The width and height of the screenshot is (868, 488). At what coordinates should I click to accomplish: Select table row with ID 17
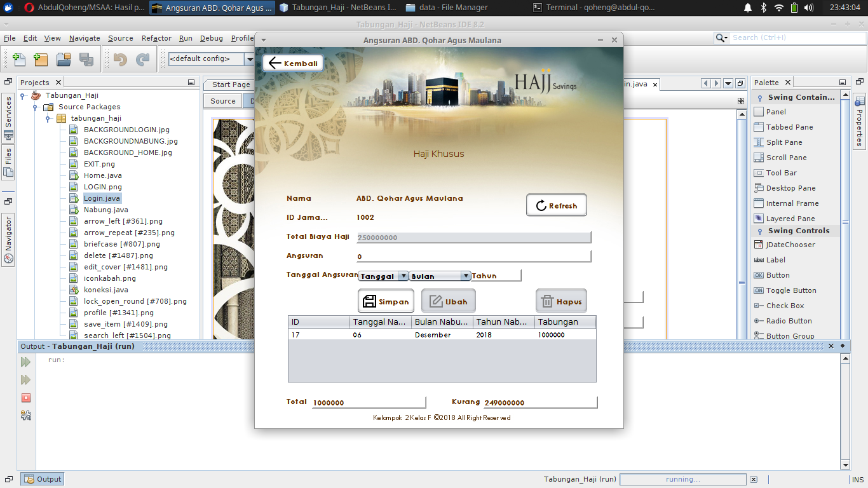pos(442,335)
